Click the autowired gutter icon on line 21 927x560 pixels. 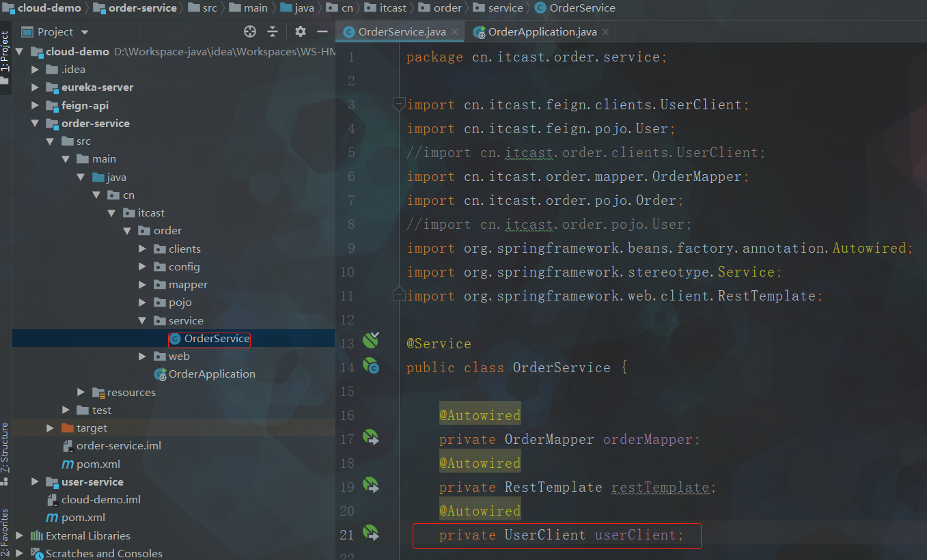(x=370, y=533)
